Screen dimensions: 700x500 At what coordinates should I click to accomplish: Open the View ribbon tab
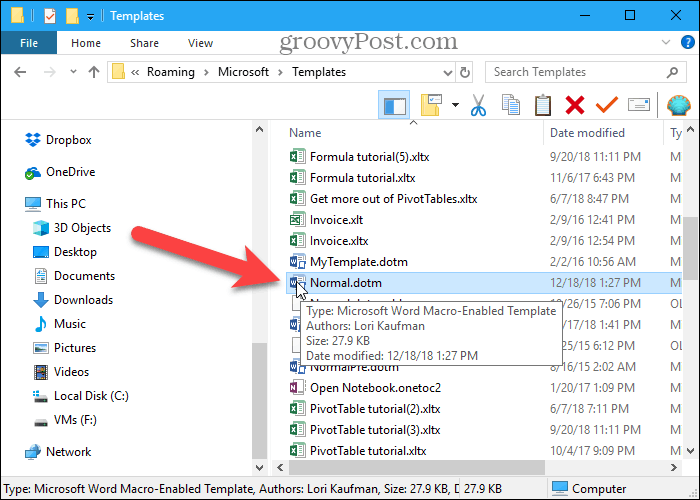pos(200,43)
